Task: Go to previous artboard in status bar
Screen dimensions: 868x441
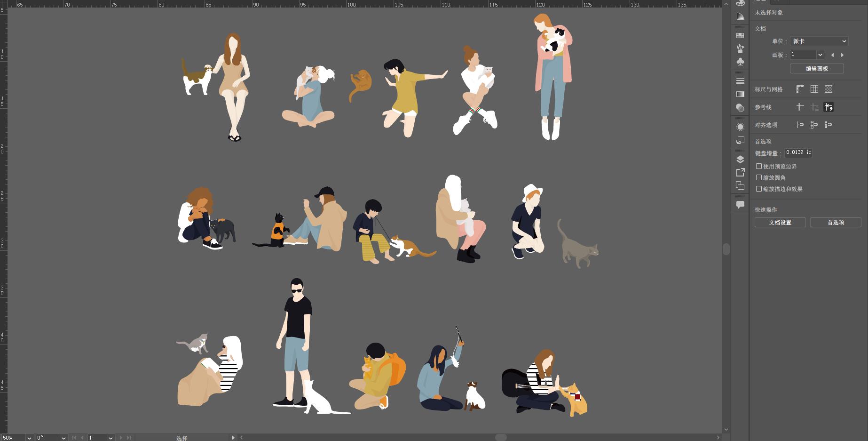Action: click(x=82, y=438)
